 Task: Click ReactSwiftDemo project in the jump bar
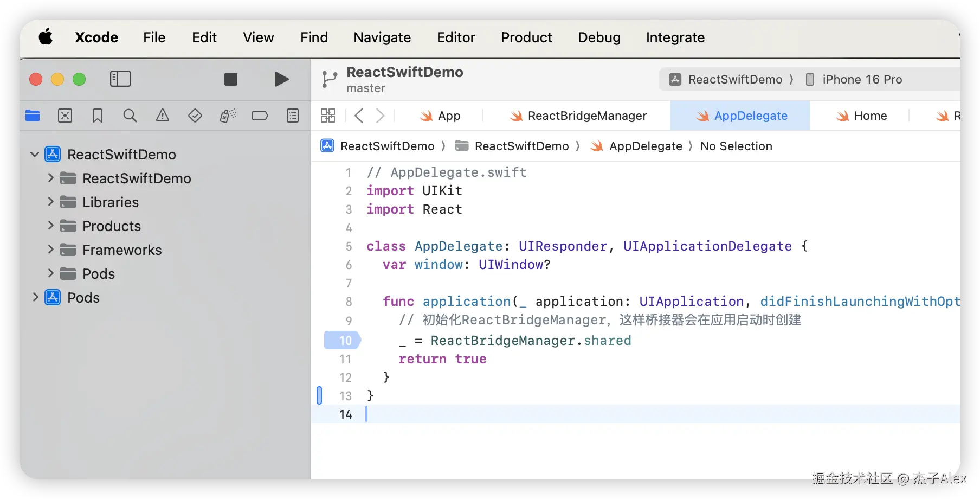pyautogui.click(x=378, y=146)
